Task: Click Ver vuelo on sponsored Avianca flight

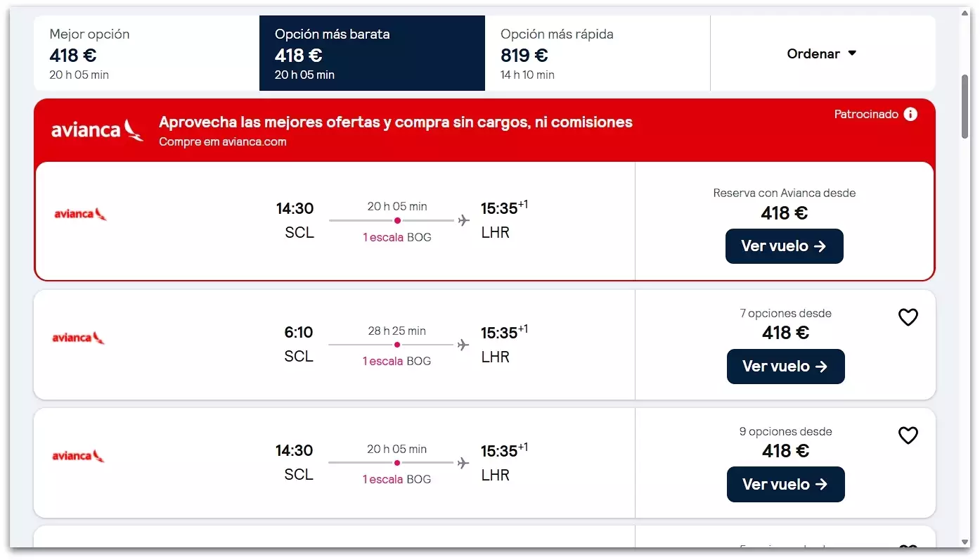Action: click(x=784, y=246)
